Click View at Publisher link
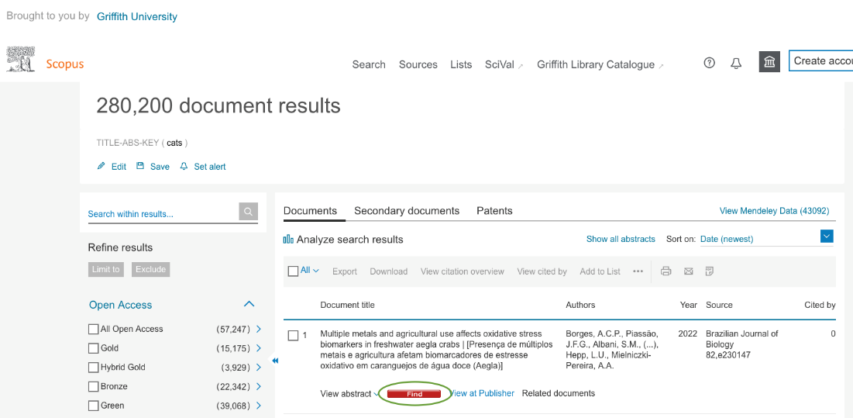853x418 pixels. click(481, 393)
